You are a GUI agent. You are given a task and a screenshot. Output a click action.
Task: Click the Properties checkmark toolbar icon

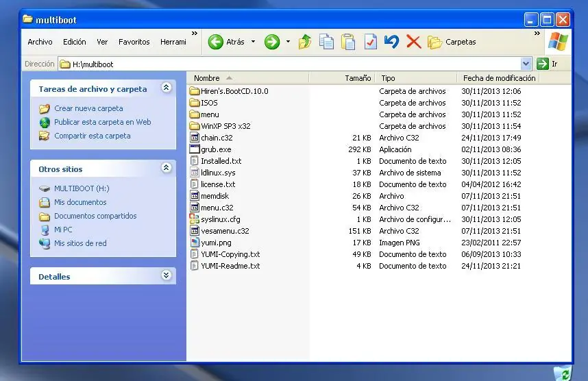370,42
